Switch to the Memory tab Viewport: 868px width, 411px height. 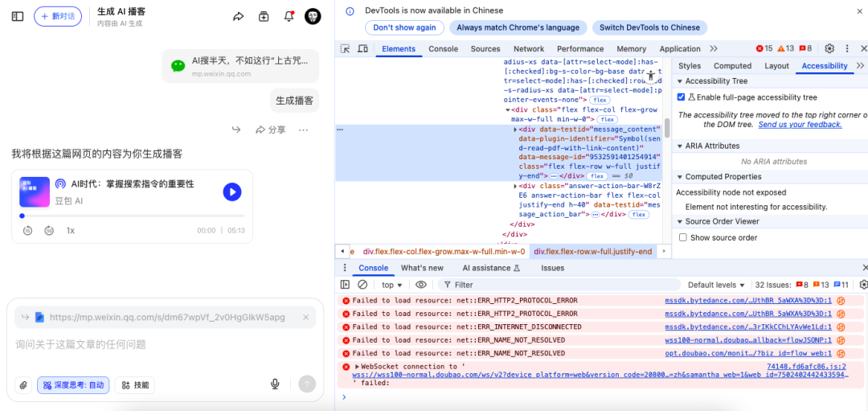tap(631, 49)
